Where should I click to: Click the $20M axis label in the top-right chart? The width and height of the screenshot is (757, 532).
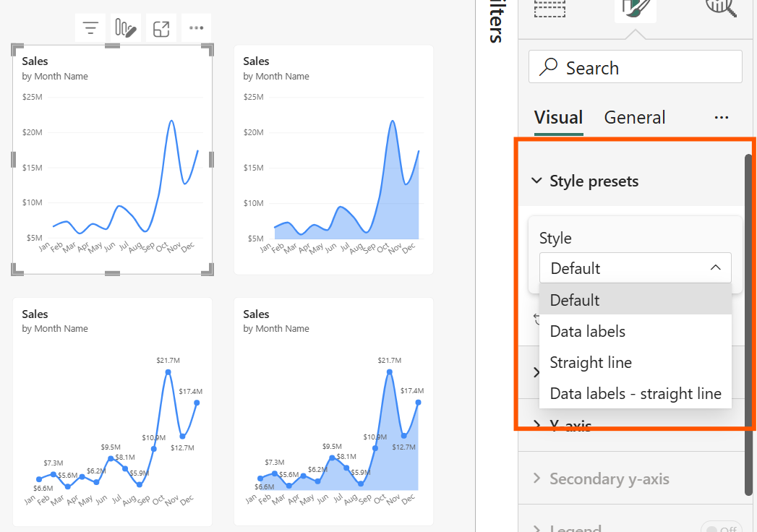click(254, 132)
